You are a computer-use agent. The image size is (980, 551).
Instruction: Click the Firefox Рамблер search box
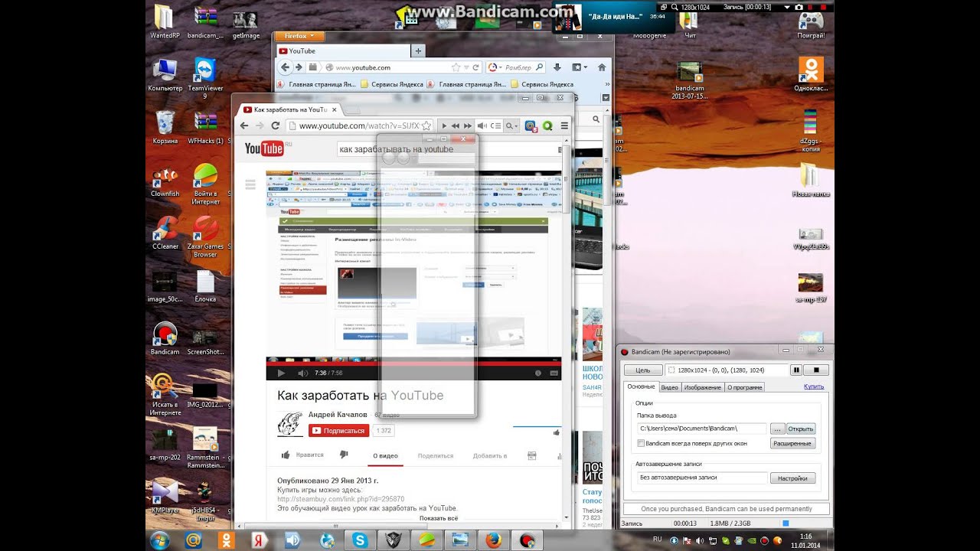coord(516,67)
